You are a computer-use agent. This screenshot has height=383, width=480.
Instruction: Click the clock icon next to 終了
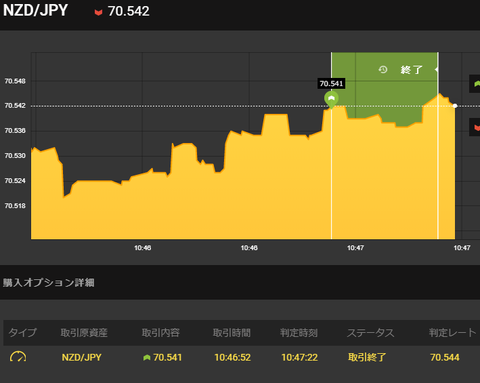point(383,70)
